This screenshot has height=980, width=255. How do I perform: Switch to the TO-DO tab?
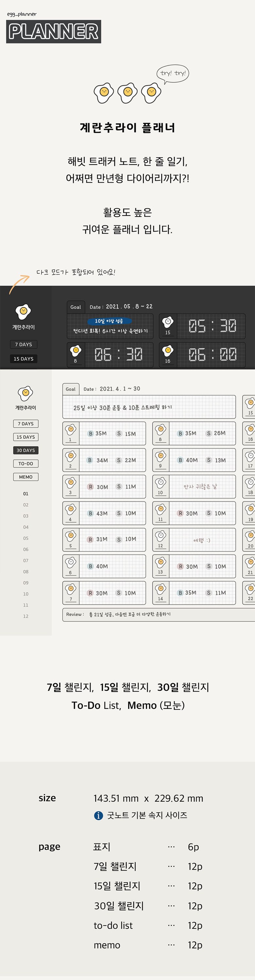(25, 463)
